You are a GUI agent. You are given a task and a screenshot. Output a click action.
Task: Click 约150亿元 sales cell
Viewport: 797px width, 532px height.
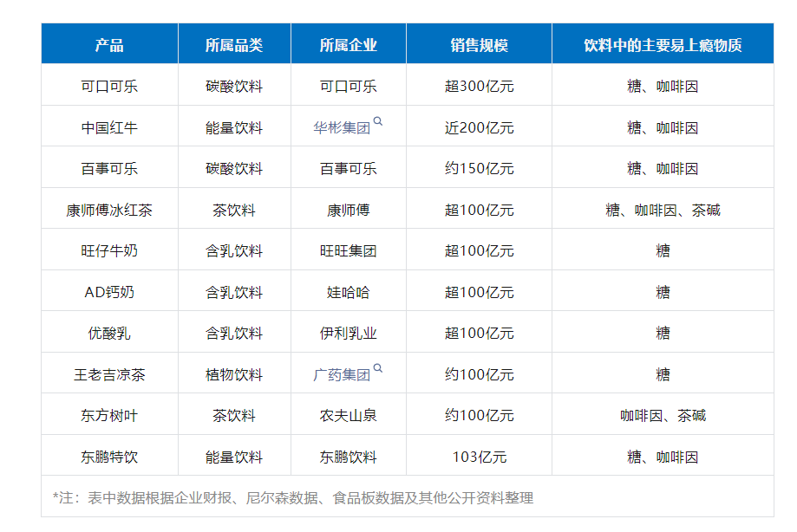pyautogui.click(x=479, y=169)
